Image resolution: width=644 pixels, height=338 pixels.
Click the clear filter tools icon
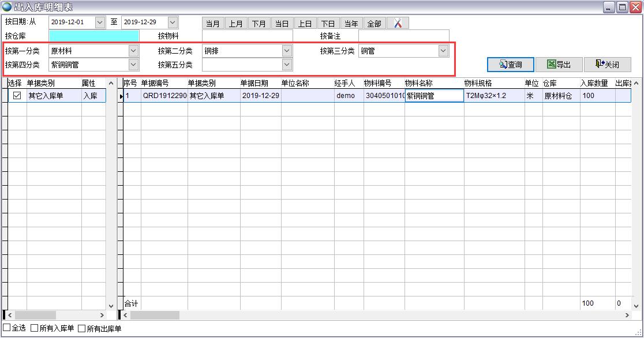click(x=398, y=23)
